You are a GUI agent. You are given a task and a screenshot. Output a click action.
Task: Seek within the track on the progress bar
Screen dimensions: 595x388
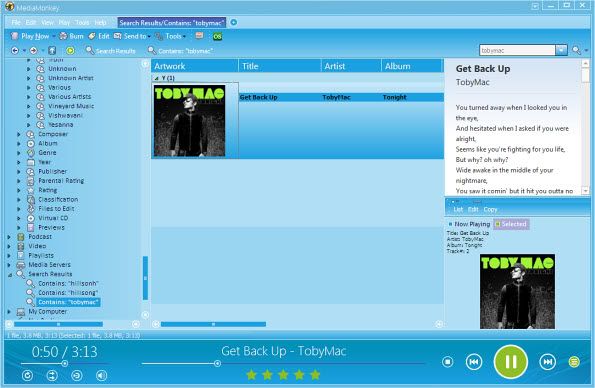pos(283,364)
